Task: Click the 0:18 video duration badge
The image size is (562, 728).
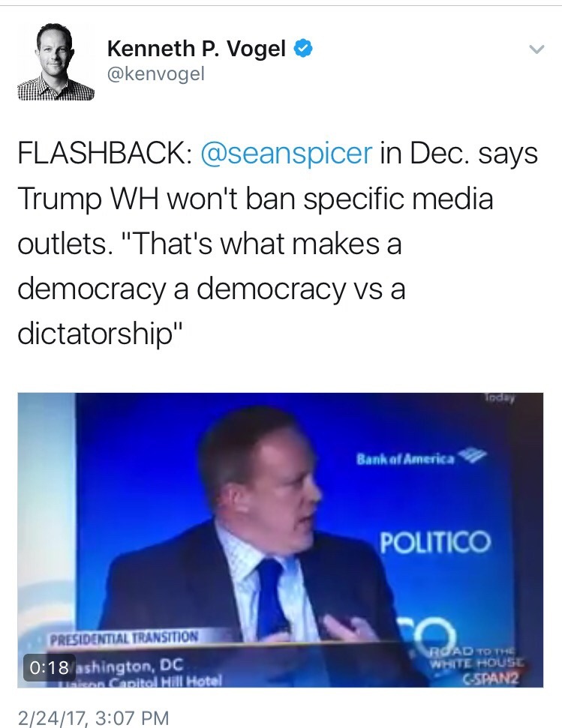Action: pyautogui.click(x=50, y=667)
